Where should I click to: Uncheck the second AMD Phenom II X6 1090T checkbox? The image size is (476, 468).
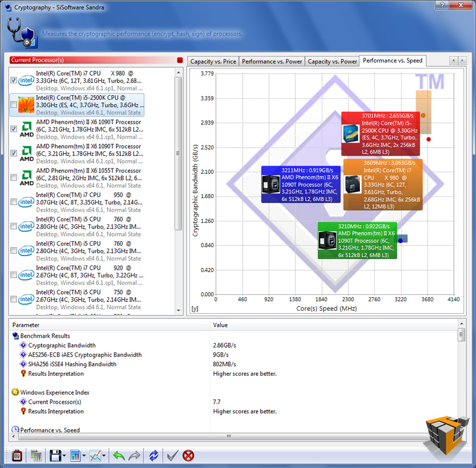click(x=13, y=154)
